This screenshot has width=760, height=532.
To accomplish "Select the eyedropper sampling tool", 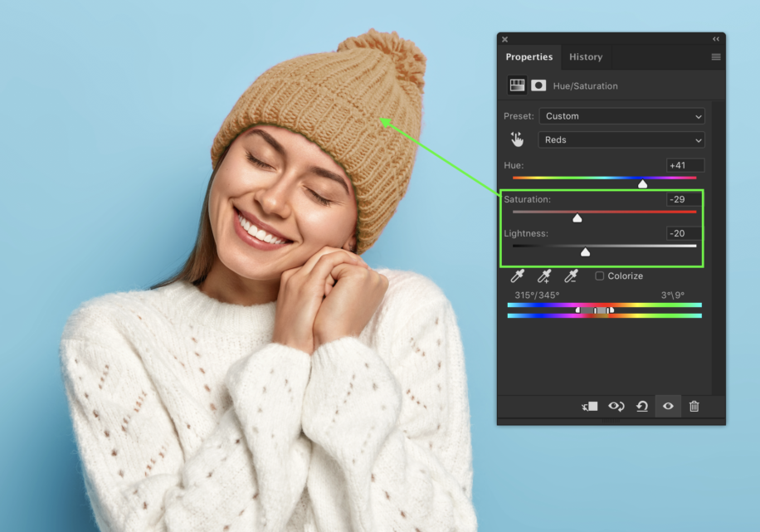I will coord(516,276).
